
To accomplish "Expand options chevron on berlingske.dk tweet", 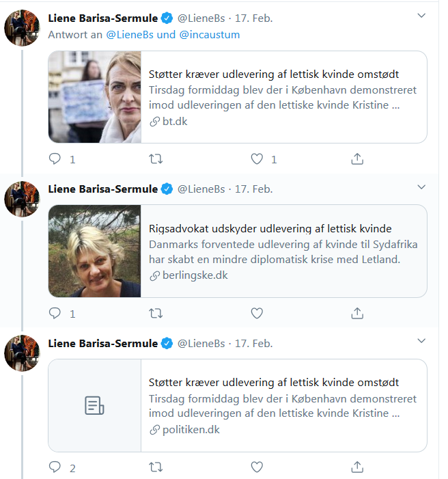I will 421,187.
